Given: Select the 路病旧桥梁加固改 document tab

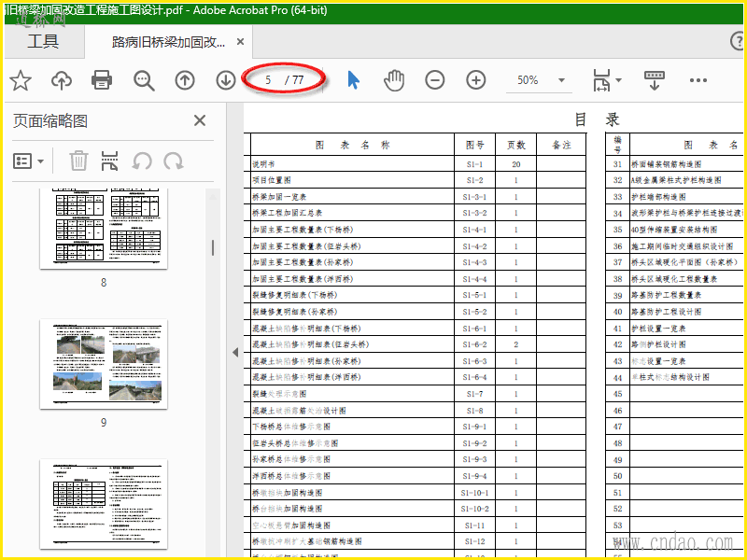Looking at the screenshot, I should point(169,42).
